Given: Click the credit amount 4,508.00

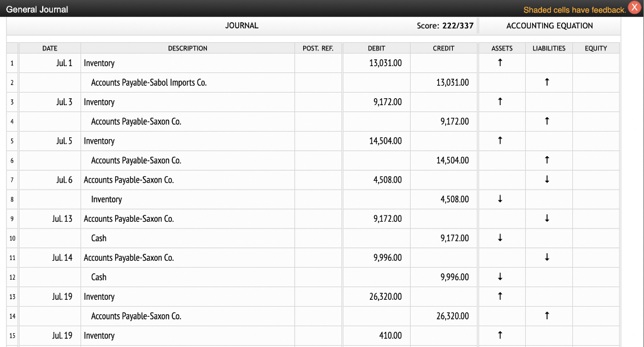Looking at the screenshot, I should click(x=454, y=199).
